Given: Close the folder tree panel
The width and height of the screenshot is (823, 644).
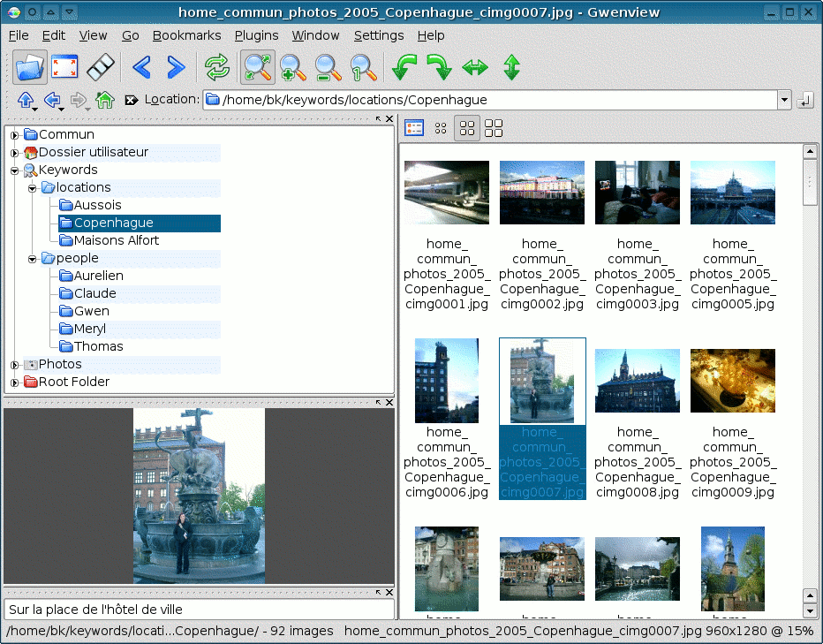Looking at the screenshot, I should coord(389,118).
